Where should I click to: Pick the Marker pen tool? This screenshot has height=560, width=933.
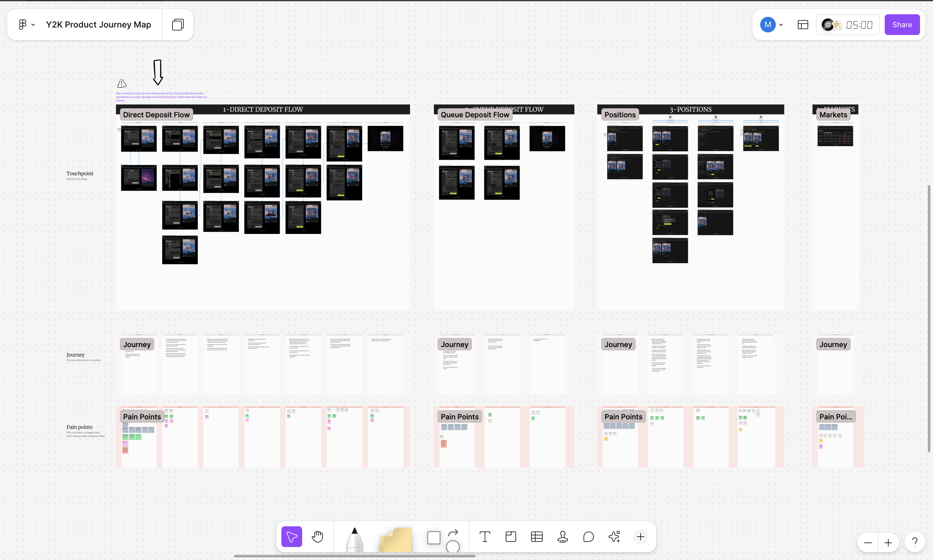[354, 540]
